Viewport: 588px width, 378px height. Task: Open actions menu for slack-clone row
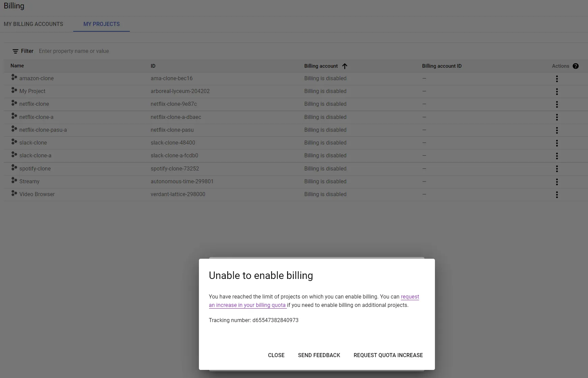[557, 143]
